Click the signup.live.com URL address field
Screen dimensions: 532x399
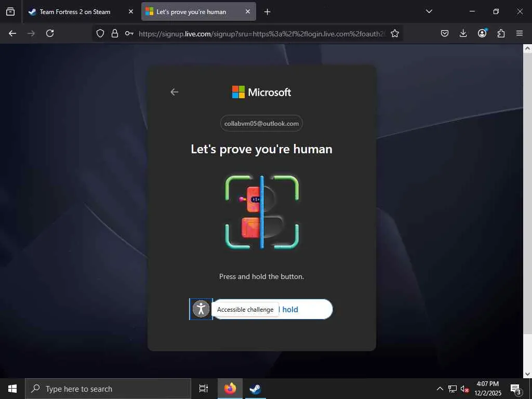point(262,34)
